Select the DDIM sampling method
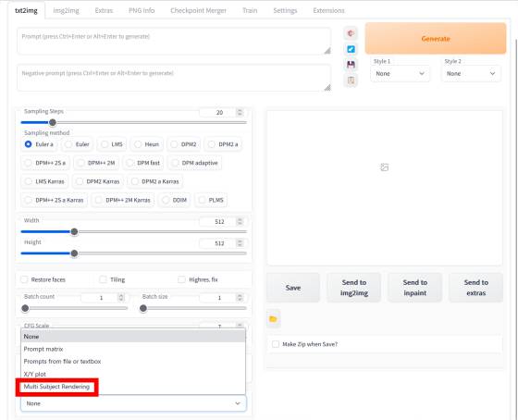This screenshot has height=420, width=518. click(x=175, y=200)
